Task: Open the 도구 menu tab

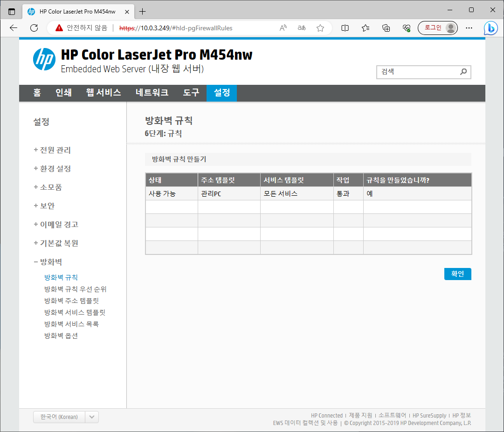Action: pos(191,93)
